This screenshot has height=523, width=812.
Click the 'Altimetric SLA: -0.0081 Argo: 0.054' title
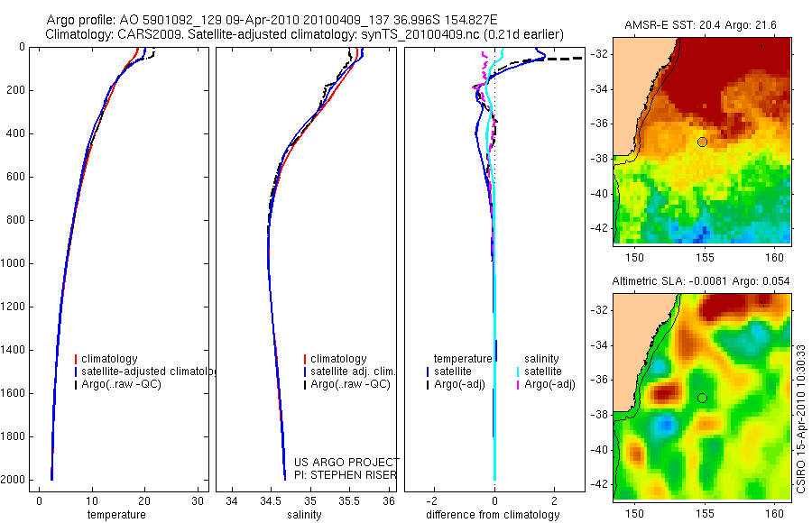pyautogui.click(x=701, y=281)
